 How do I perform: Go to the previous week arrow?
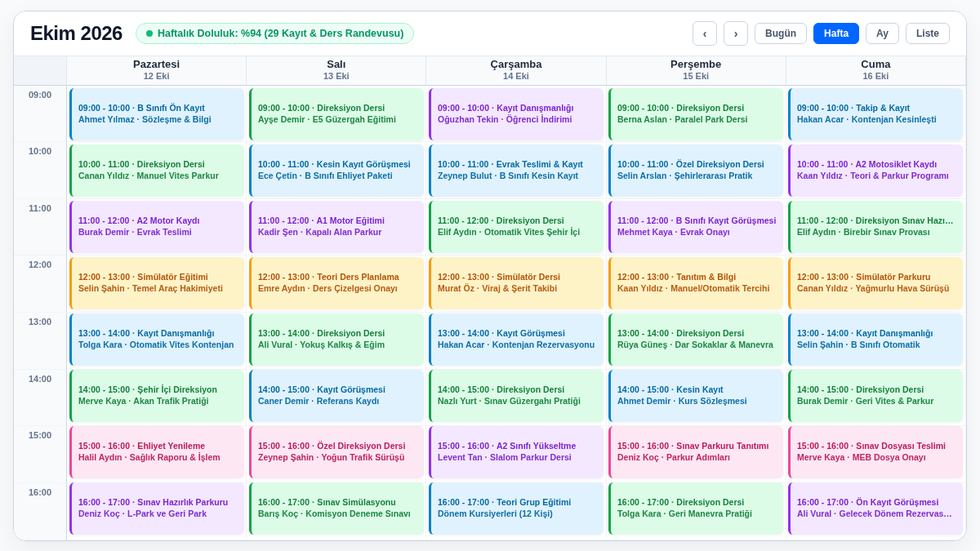705,33
